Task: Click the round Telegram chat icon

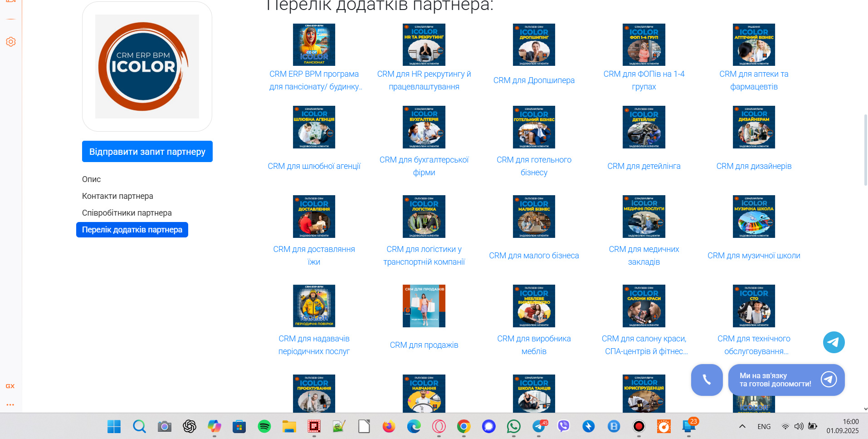Action: click(x=834, y=342)
